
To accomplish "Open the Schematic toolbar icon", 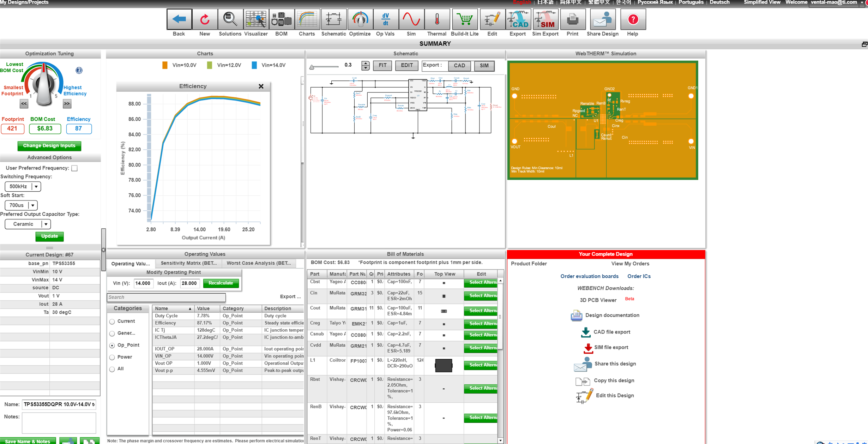I will point(333,19).
